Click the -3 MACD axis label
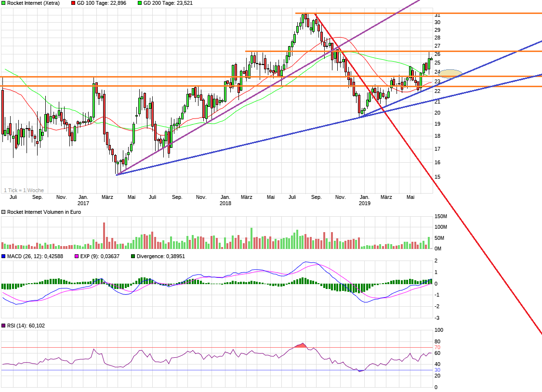The width and height of the screenshot is (542, 392). [437, 318]
